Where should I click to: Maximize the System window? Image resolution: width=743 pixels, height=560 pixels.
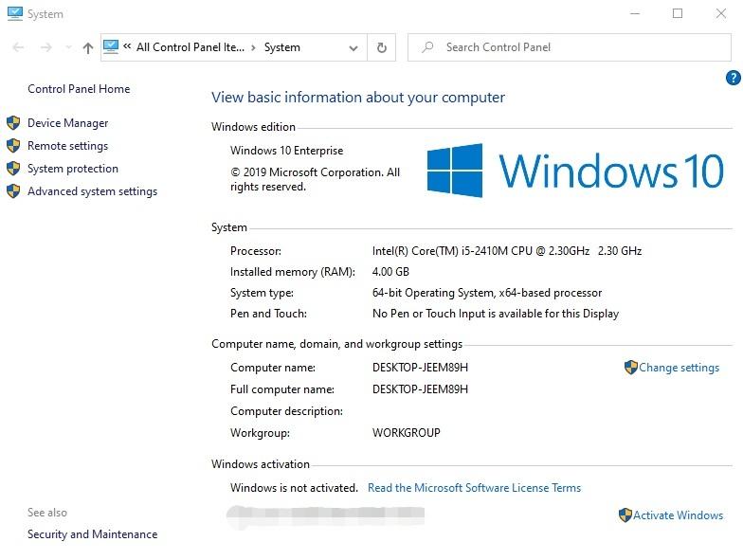point(678,13)
